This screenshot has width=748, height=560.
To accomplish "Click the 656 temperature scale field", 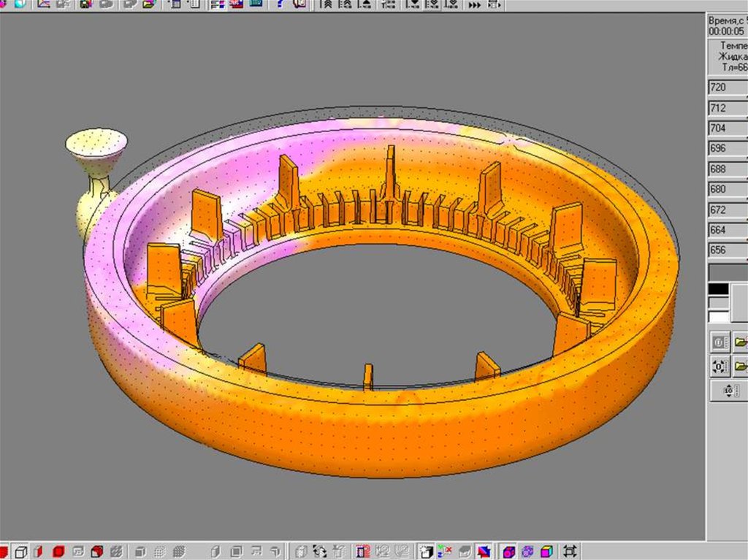I will click(727, 251).
